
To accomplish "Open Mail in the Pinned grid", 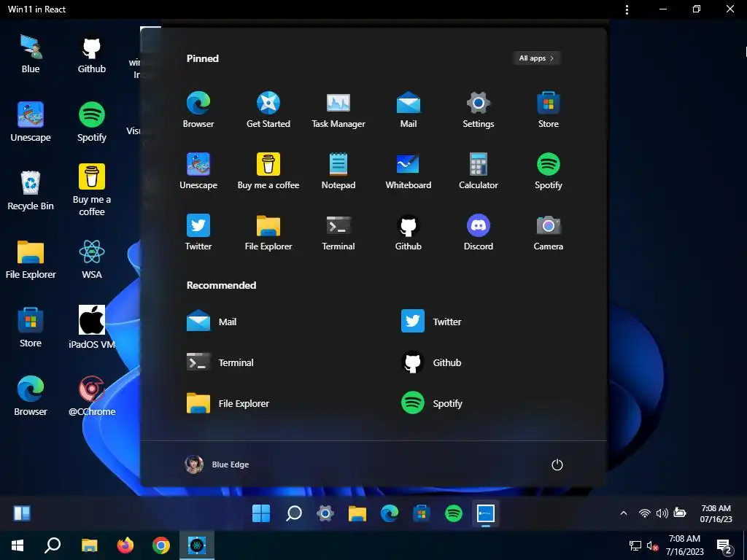I will (409, 109).
